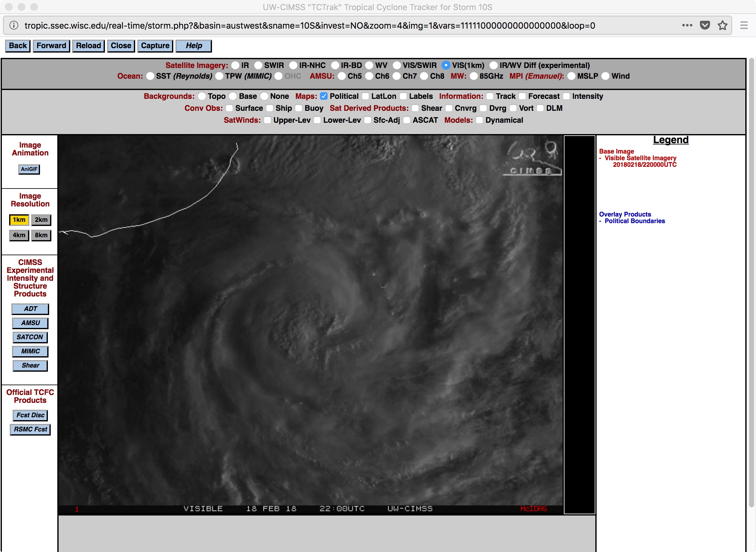Viewport: 756px width, 552px height.
Task: Launch the AniGIF image animation
Action: (29, 169)
